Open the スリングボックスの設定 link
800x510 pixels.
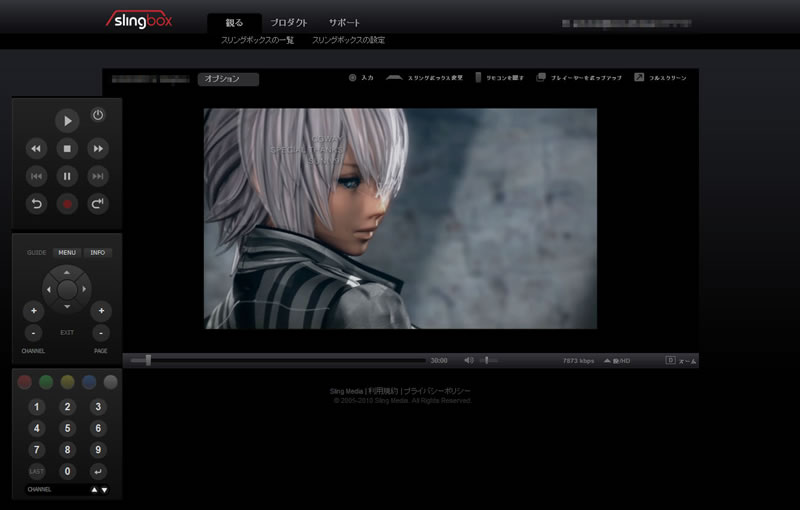(348, 41)
